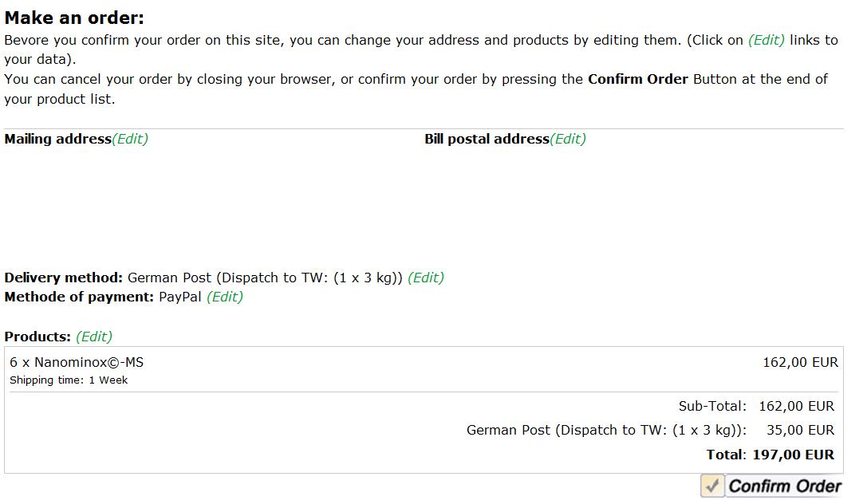This screenshot has width=863, height=504.
Task: Click the Delivery method label
Action: click(x=64, y=278)
